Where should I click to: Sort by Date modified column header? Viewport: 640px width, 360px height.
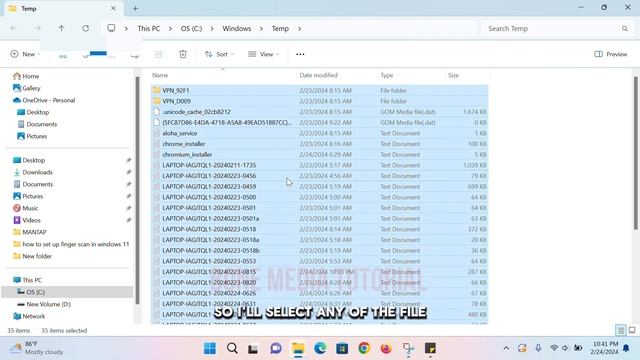[x=318, y=76]
